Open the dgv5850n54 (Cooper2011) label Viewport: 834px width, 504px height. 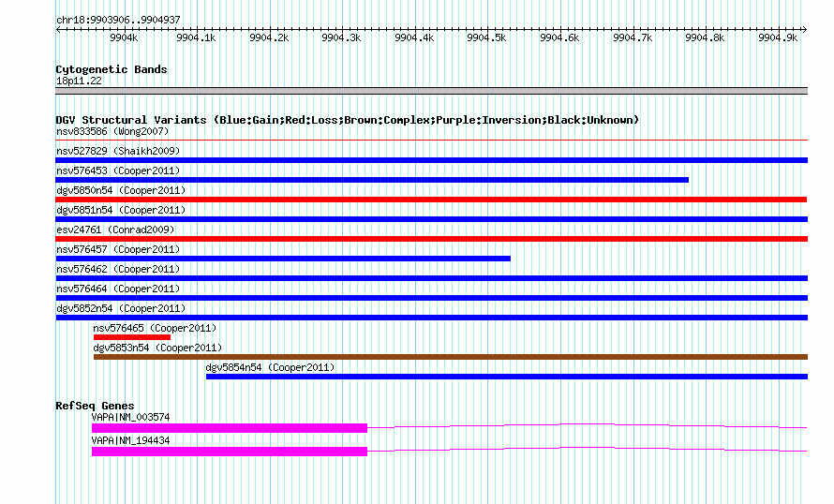coord(121,190)
